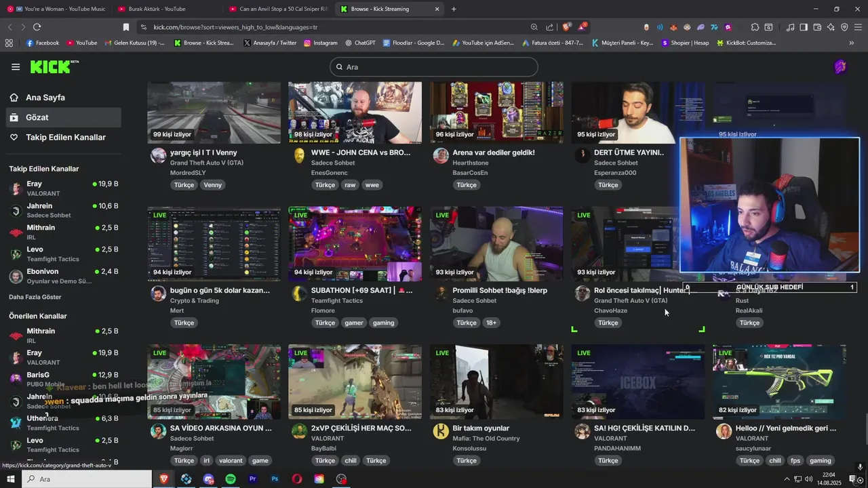Open bugün o gün 5k dolar stream thumbnail
Viewport: 868px width, 488px height.
tap(214, 244)
